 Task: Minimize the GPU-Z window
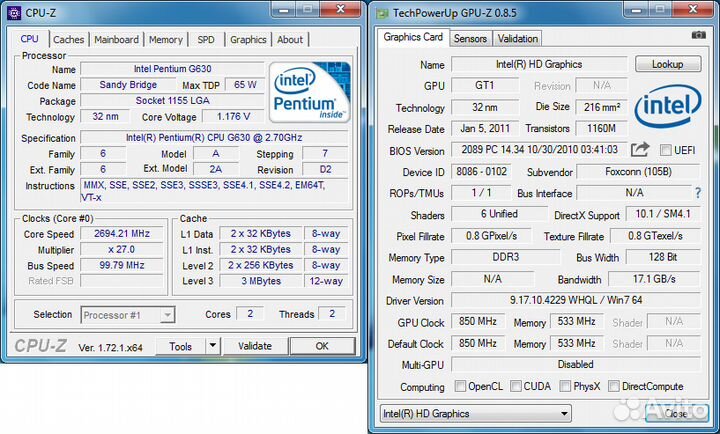[x=636, y=9]
